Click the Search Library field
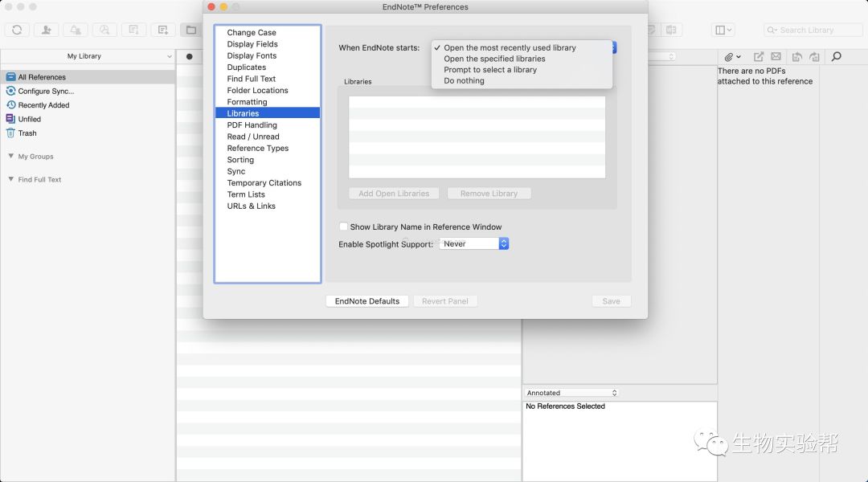 pyautogui.click(x=813, y=30)
